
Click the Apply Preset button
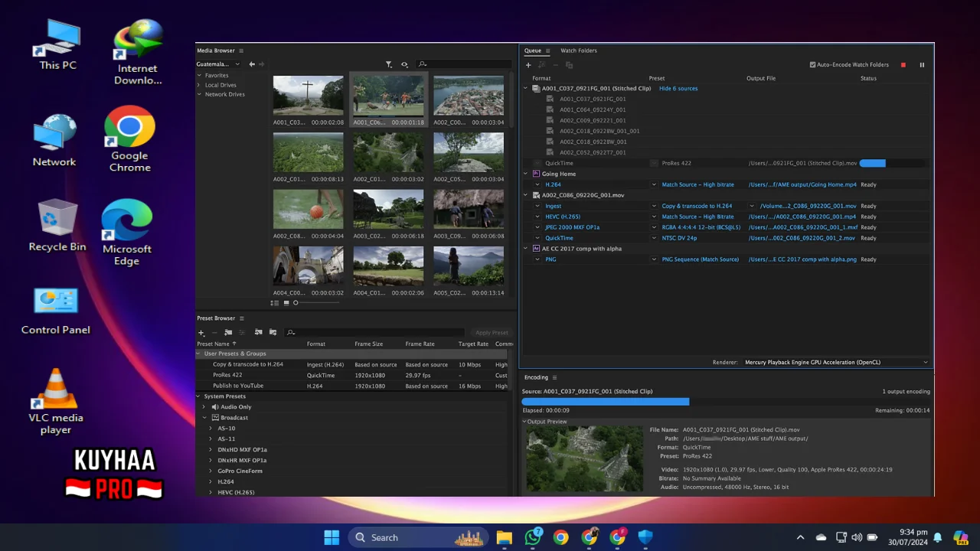pyautogui.click(x=492, y=332)
